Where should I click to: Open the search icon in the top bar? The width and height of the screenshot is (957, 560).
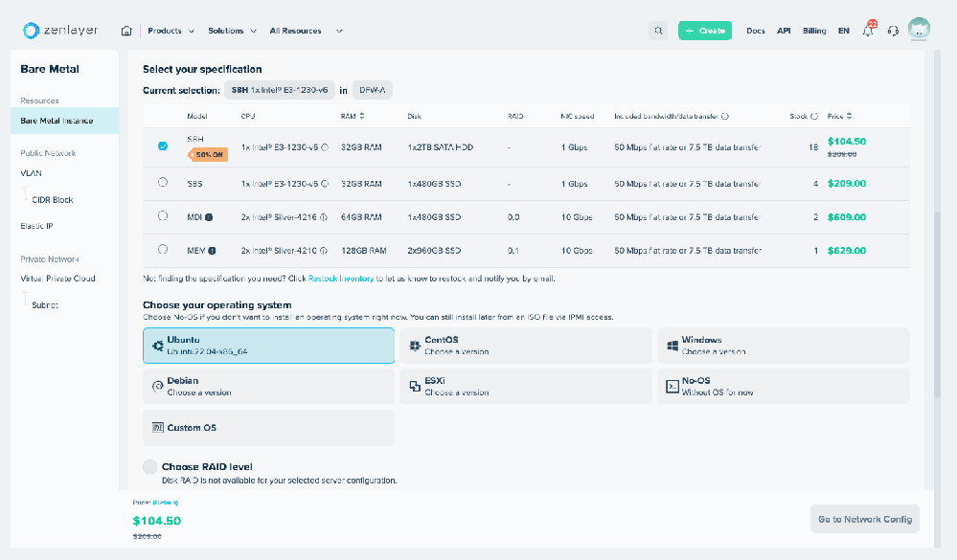click(658, 31)
